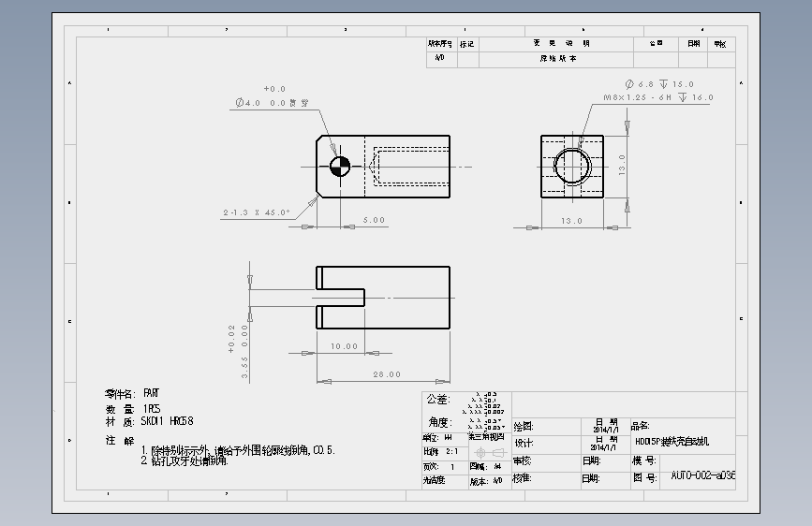
Task: Select the '10.00' slot depth dimension
Action: (x=345, y=346)
